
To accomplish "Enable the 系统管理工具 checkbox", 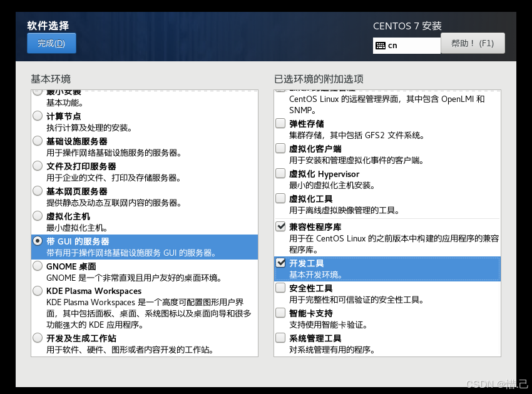I will (280, 338).
